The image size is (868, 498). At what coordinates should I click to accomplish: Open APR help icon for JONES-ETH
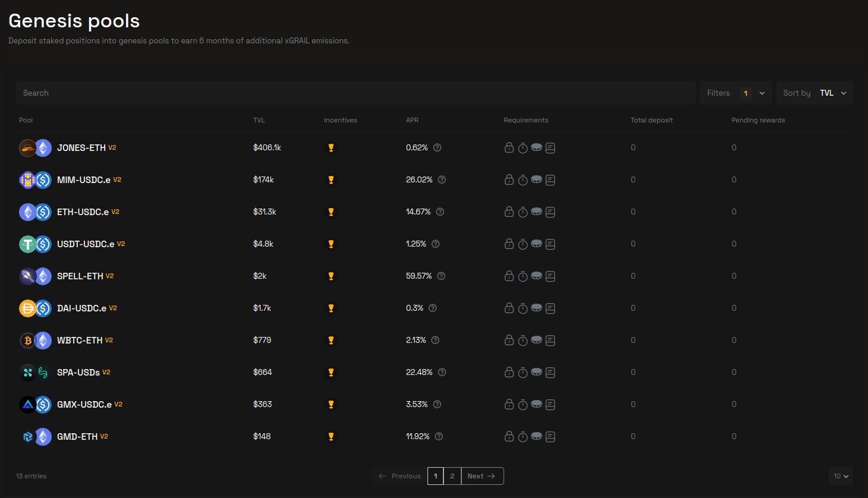[x=437, y=147]
